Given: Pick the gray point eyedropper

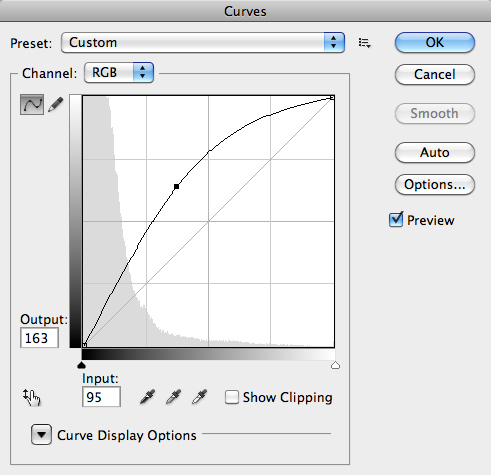Looking at the screenshot, I should [173, 397].
